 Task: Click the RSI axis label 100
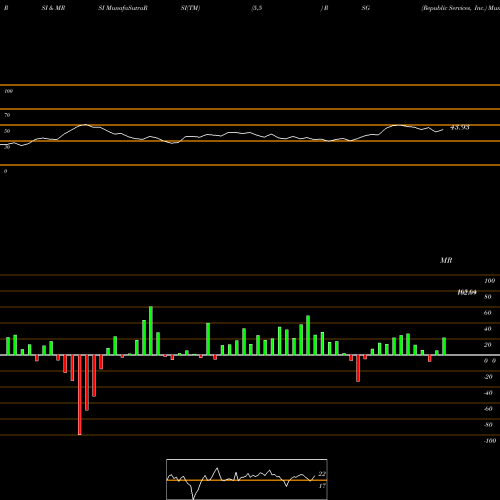point(9,91)
